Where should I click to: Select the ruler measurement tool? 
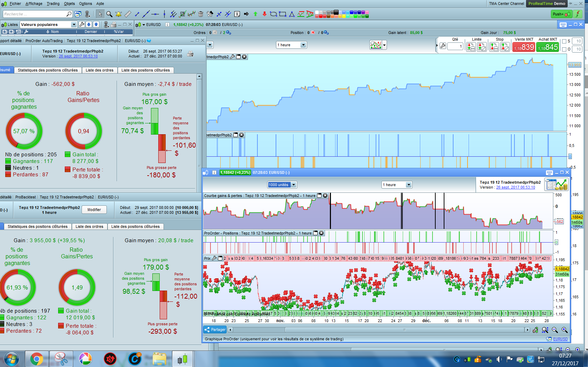[128, 14]
